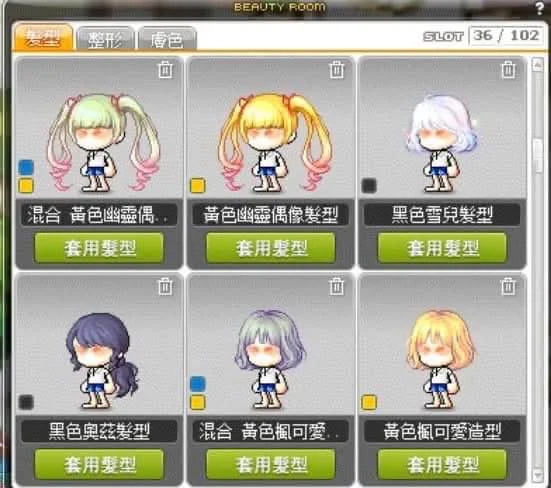This screenshot has height=488, width=551.
Task: Click the scrollbar down arrow
Action: coord(537,476)
